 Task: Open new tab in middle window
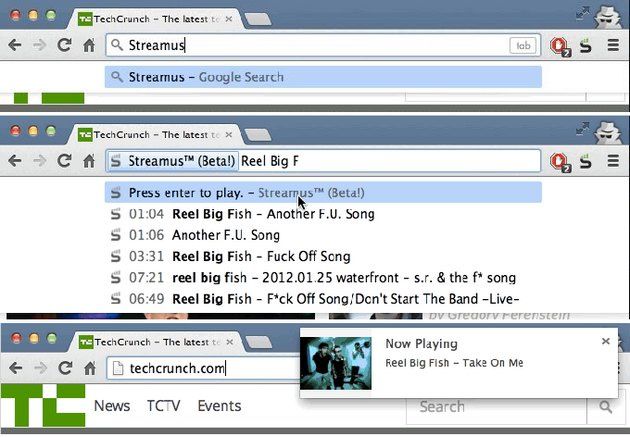coord(258,135)
